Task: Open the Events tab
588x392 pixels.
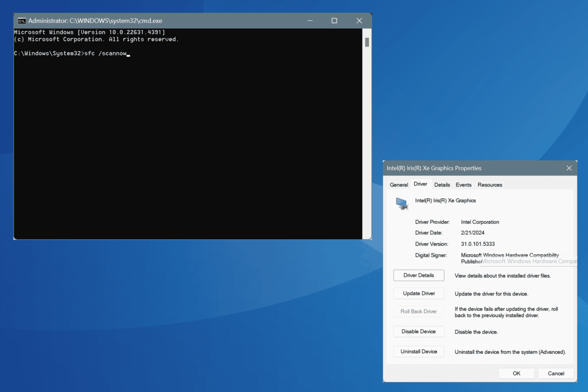Action: pyautogui.click(x=463, y=185)
